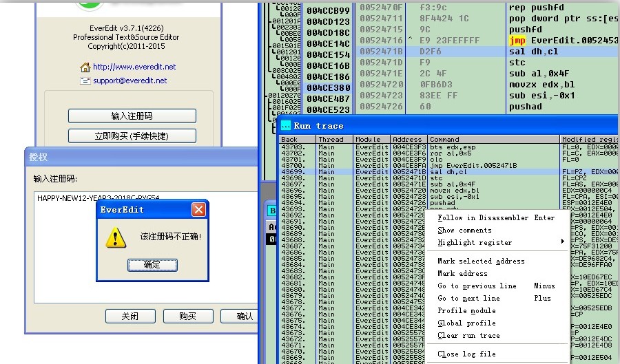
Task: Click the registration code text field
Action: tap(146, 247)
